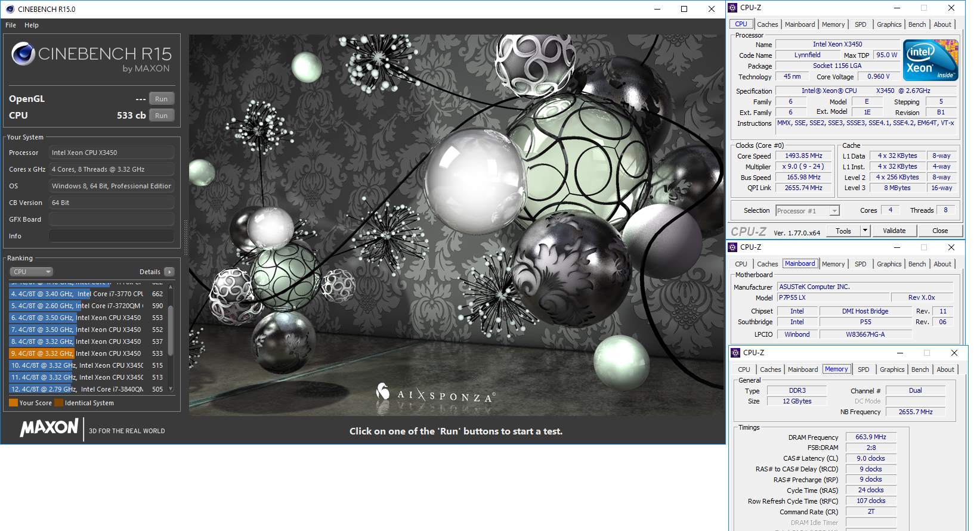The width and height of the screenshot is (980, 531).
Task: Click the Validate button in CPU-Z
Action: pyautogui.click(x=894, y=231)
